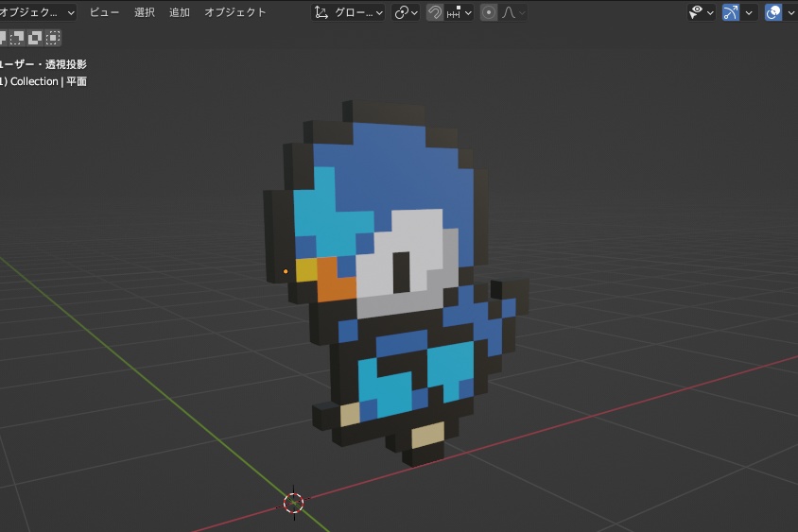Image resolution: width=798 pixels, height=532 pixels.
Task: Expand the overlays options dropdown arrow
Action: (x=790, y=12)
